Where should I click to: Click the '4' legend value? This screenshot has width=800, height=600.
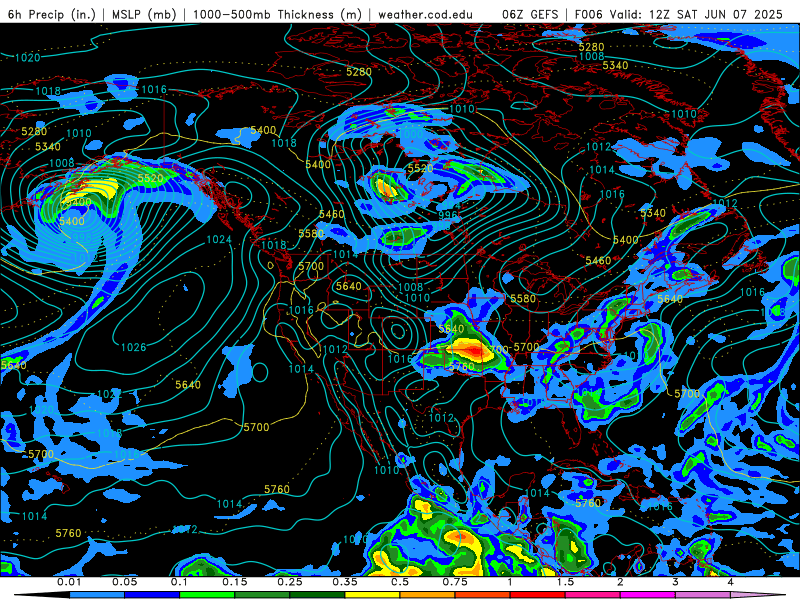[731, 582]
